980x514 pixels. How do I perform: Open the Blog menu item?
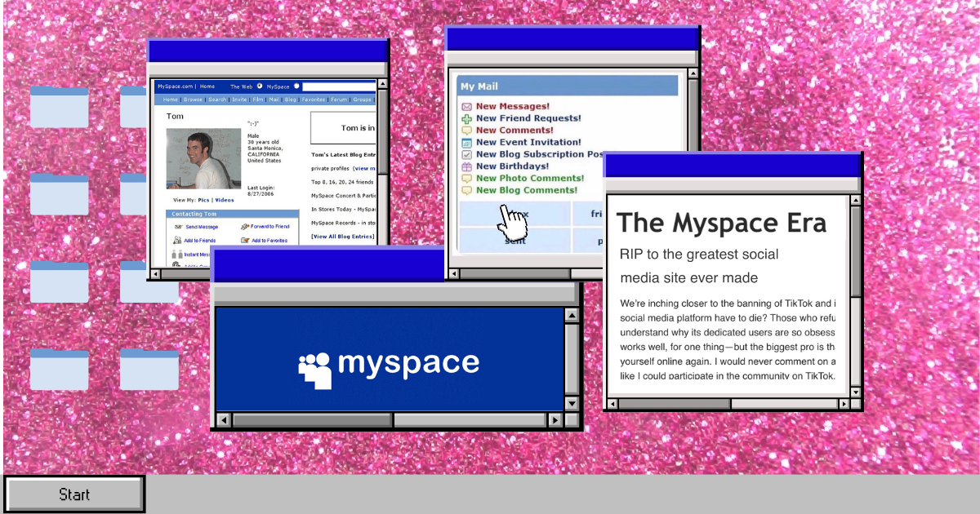tap(290, 100)
